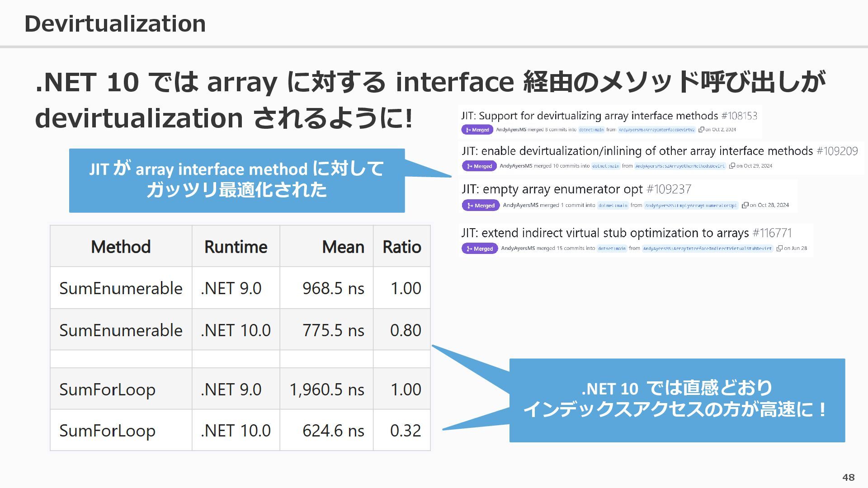Viewport: 868px width, 488px height.
Task: Copy branch name icon beside Oct 2, 2024
Action: click(x=701, y=129)
